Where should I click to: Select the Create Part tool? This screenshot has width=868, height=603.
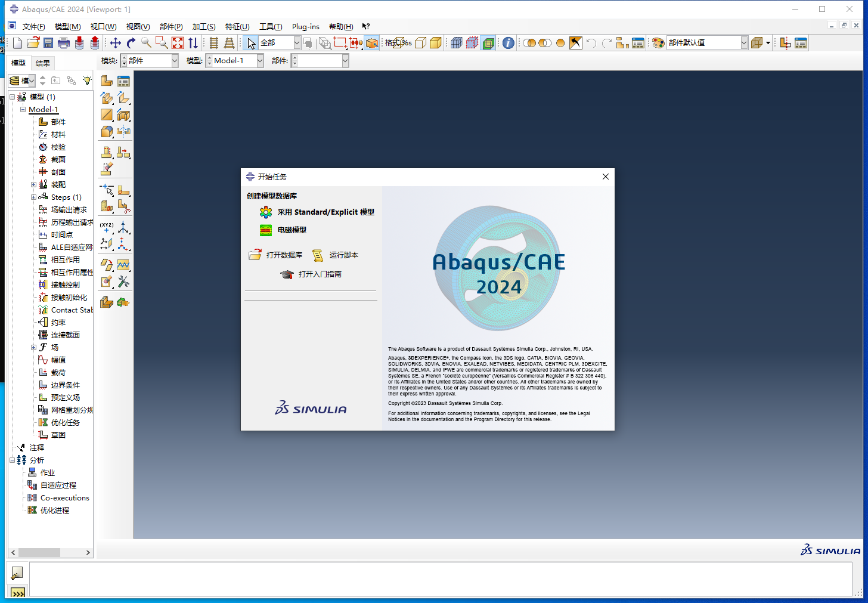coord(106,81)
